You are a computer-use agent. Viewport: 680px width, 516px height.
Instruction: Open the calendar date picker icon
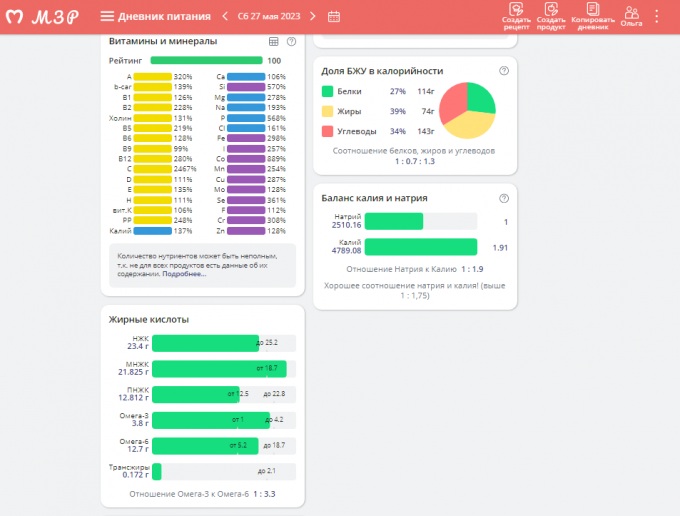click(334, 16)
